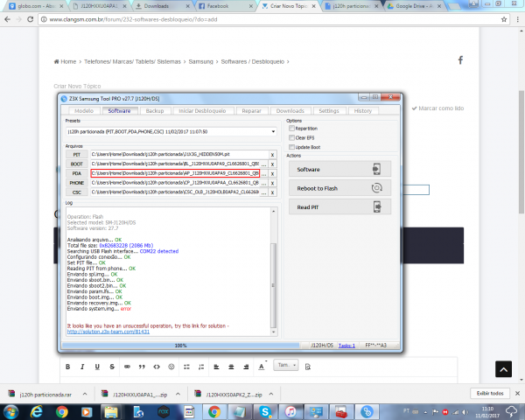The width and height of the screenshot is (525, 420).
Task: Open the Reparar tab
Action: (252, 111)
